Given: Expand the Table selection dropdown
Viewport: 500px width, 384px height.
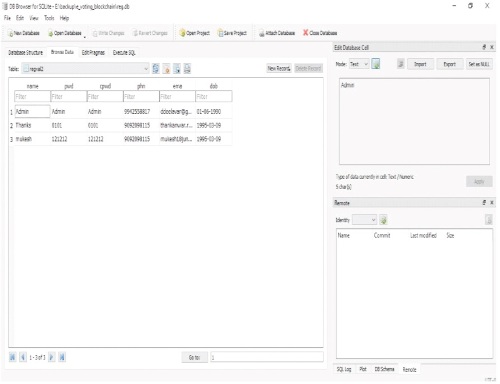Looking at the screenshot, I should [85, 69].
